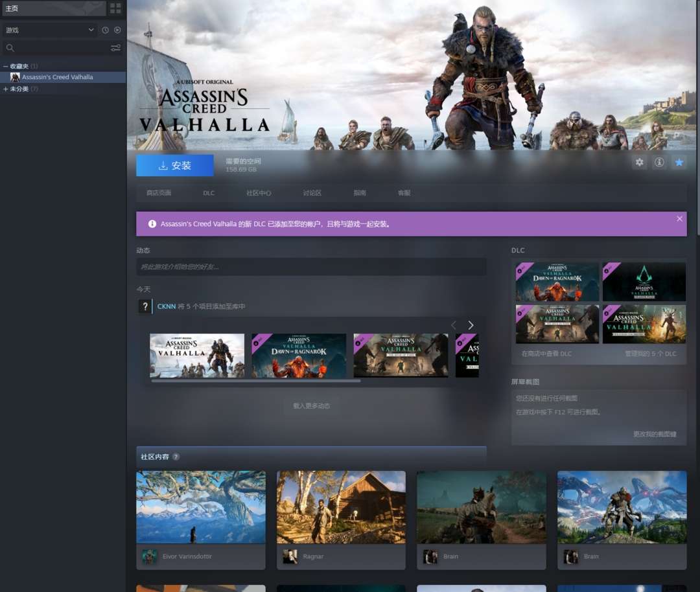Click Eivor Varinsdottir's avatar icon
The height and width of the screenshot is (592, 700).
149,557
